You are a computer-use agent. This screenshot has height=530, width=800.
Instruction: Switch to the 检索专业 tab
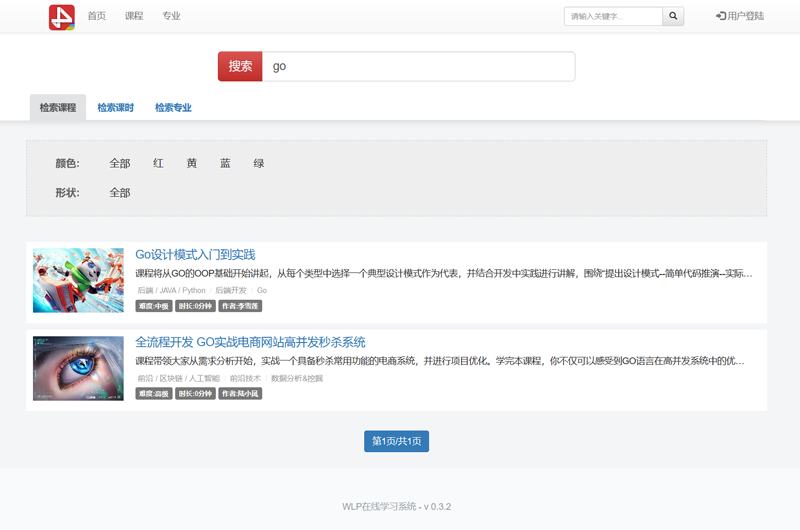[x=173, y=108]
